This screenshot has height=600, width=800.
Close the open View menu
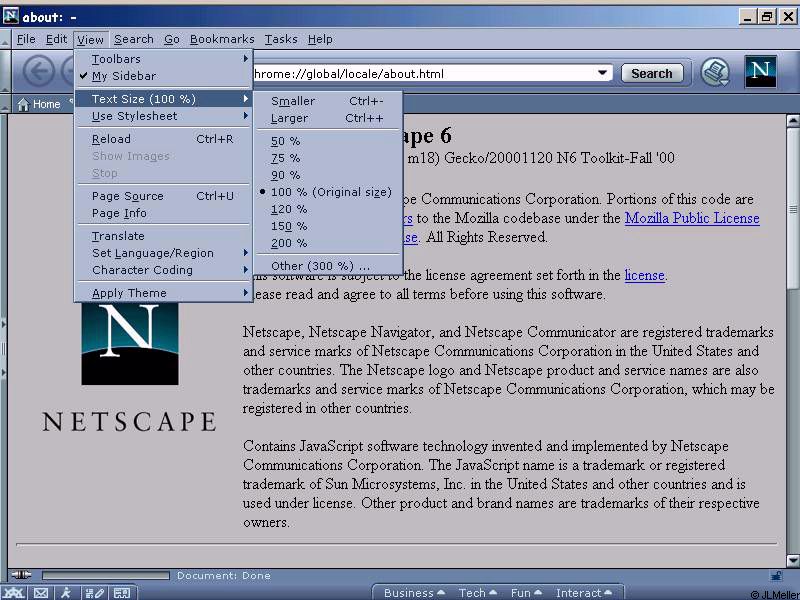tap(90, 39)
